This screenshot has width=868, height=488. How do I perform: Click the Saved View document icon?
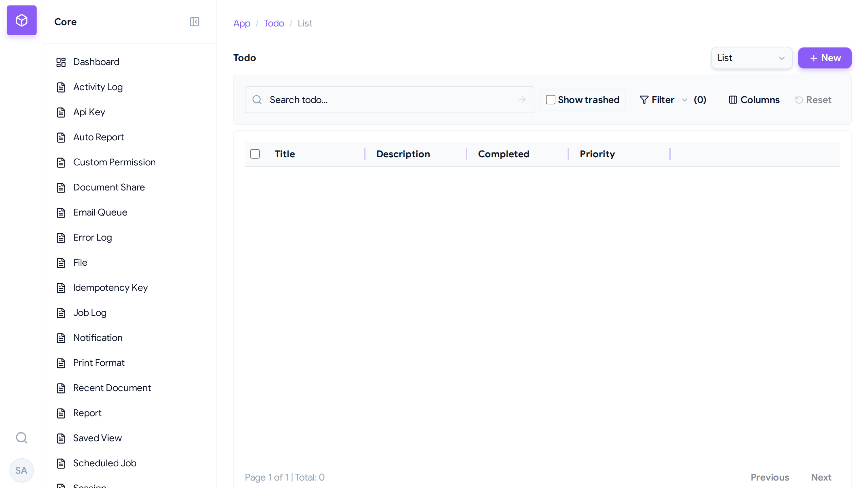61,438
